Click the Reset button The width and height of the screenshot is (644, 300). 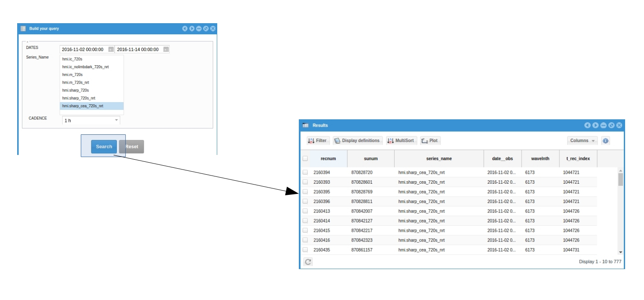click(x=131, y=147)
